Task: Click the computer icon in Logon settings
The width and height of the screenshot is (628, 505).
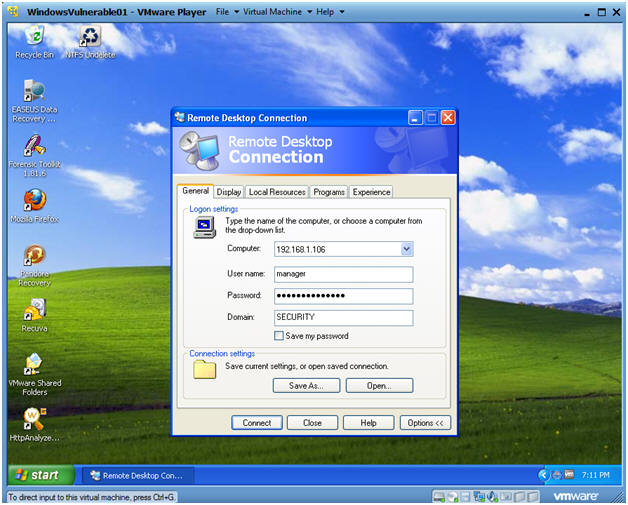Action: point(205,227)
